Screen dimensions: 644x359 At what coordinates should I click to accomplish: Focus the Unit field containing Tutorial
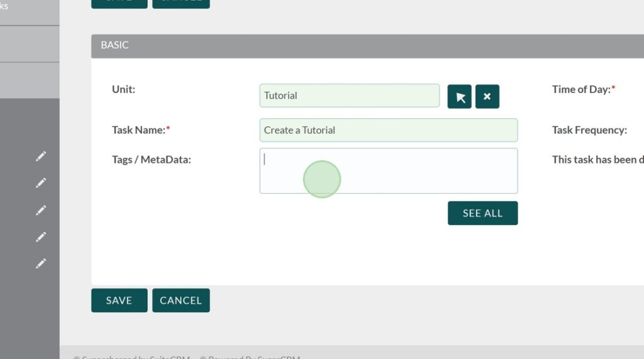pos(349,96)
